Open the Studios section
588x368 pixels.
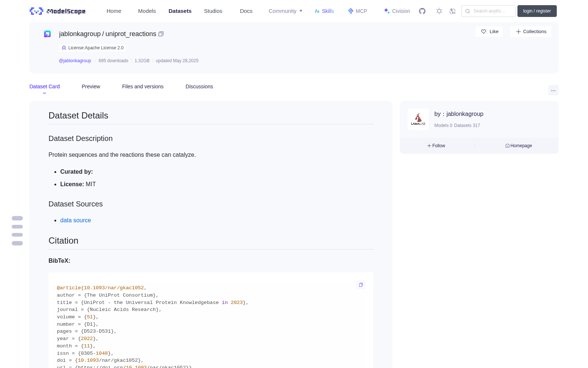(x=213, y=11)
